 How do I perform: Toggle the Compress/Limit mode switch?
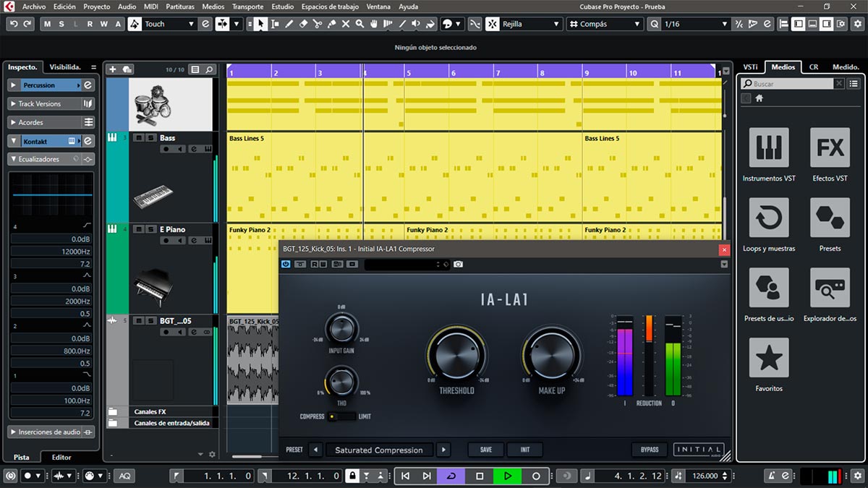click(341, 416)
